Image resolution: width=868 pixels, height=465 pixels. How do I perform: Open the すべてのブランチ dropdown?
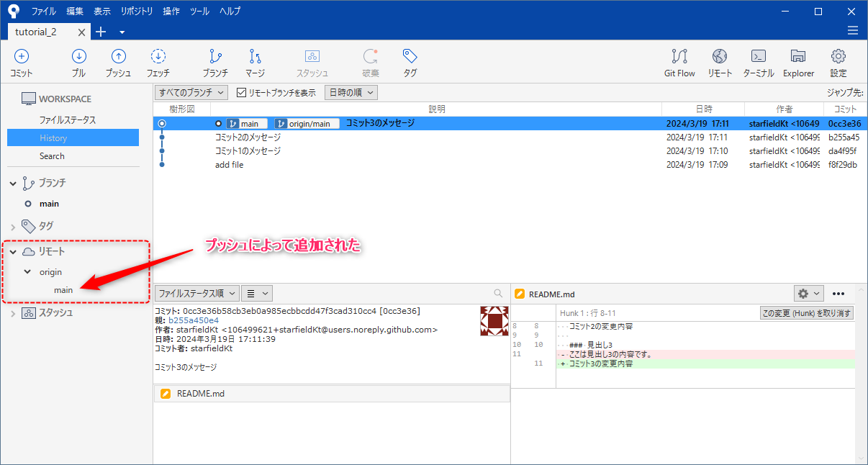(191, 93)
